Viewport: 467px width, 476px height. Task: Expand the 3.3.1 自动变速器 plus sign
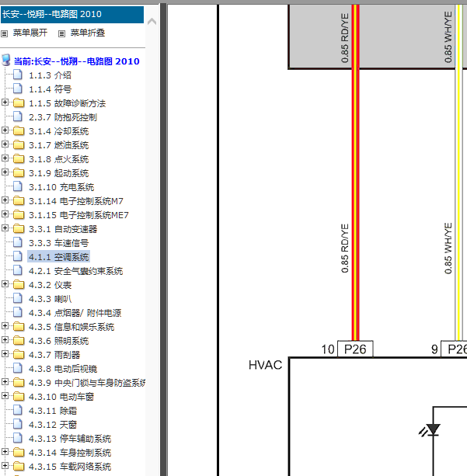pos(6,229)
